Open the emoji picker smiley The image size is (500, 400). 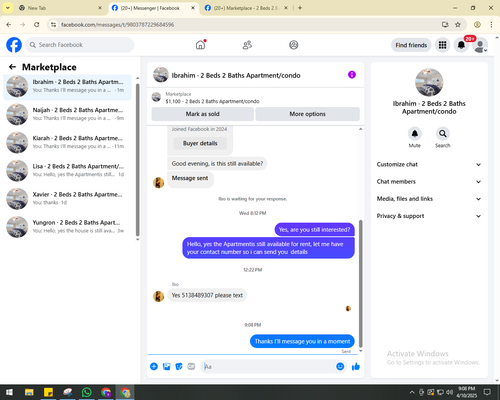[340, 367]
